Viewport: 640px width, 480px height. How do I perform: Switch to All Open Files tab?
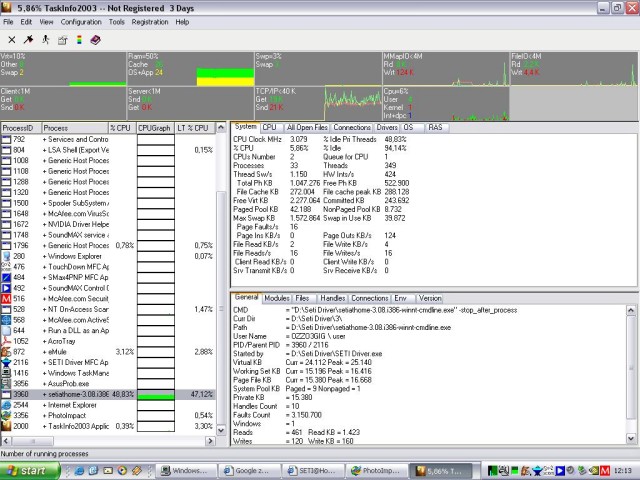[x=307, y=127]
